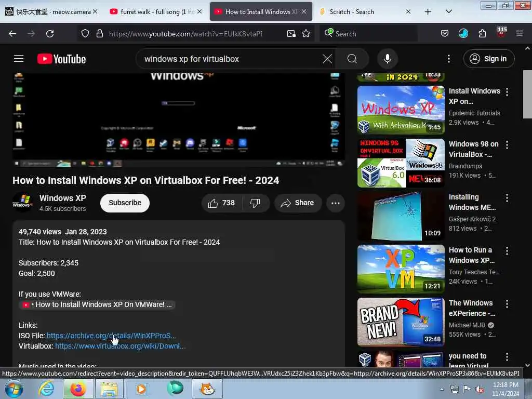Viewport: 532px width, 399px height.
Task: Clear the YouTube search text with the X
Action: click(327, 59)
